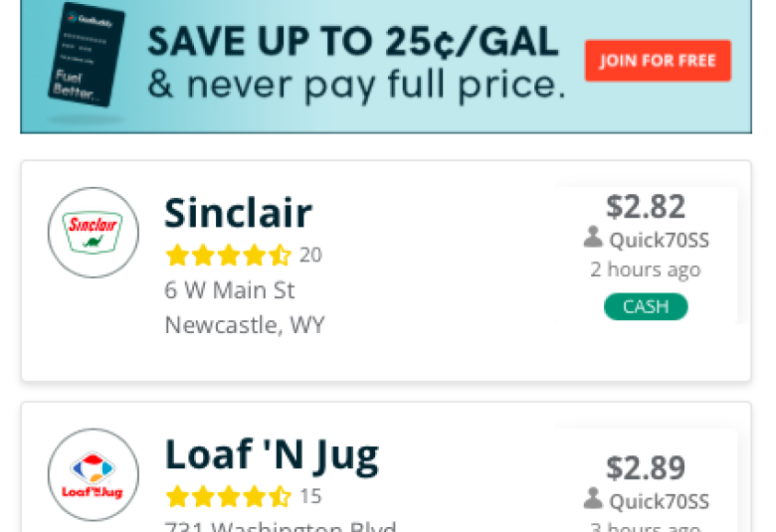
Task: Click Sinclair's 20 reviews count
Action: [310, 256]
